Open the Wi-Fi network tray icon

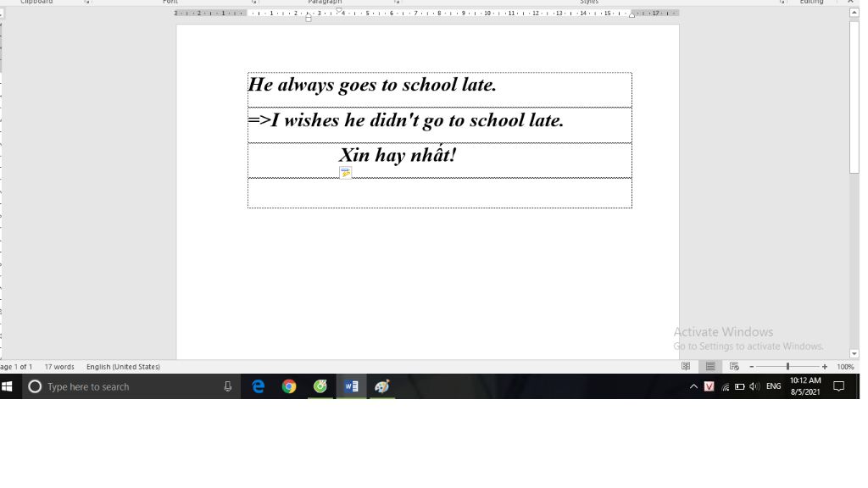(725, 386)
